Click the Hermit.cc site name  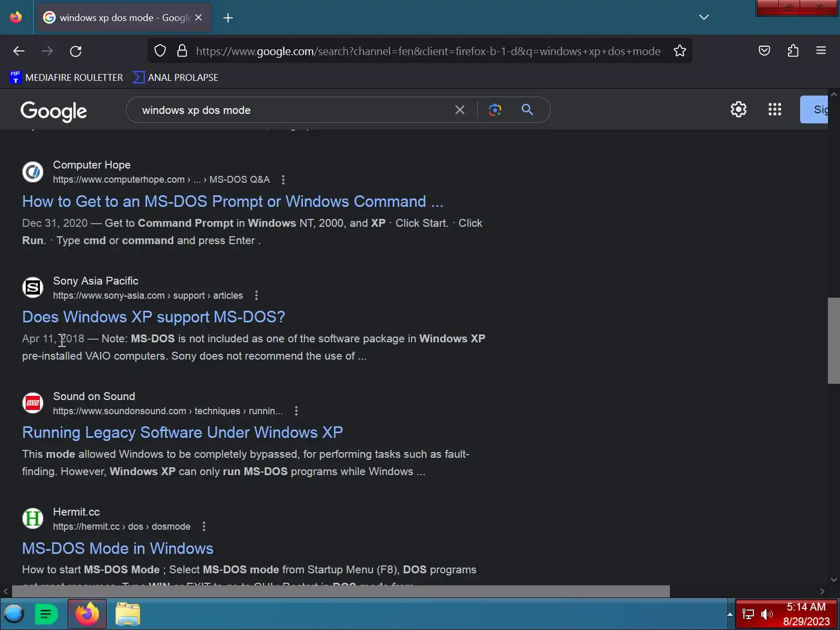76,512
